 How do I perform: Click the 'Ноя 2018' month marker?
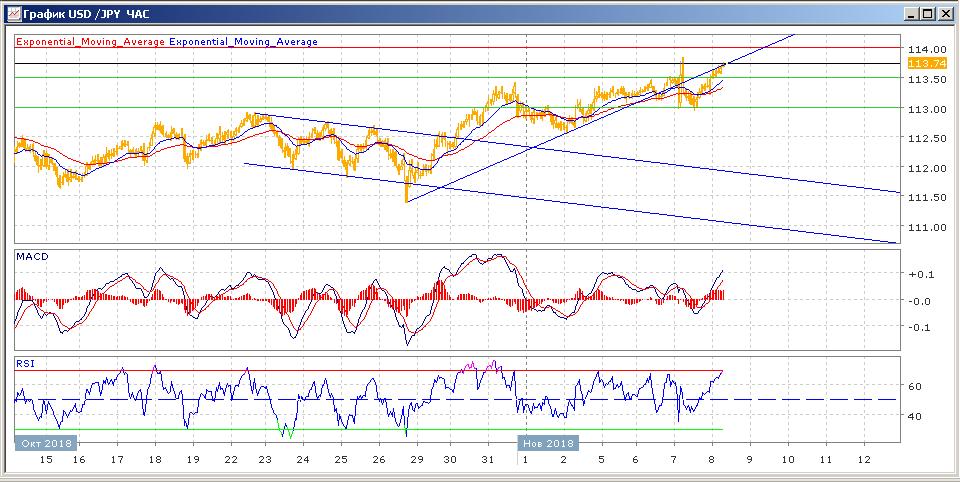(548, 443)
